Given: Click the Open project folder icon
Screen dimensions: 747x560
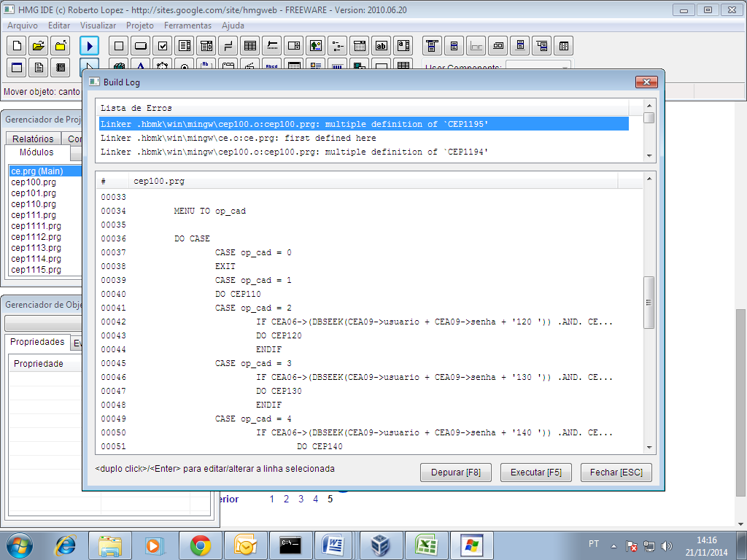Looking at the screenshot, I should (x=39, y=46).
